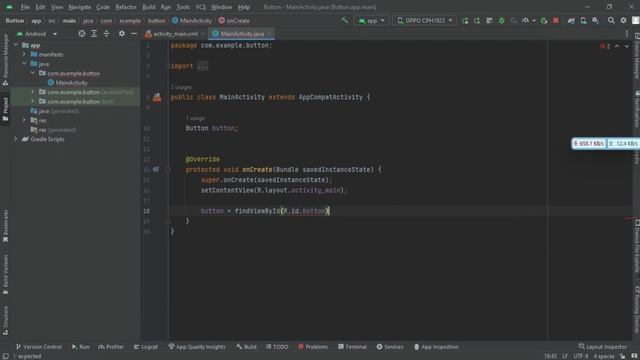Image resolution: width=640 pixels, height=360 pixels.
Task: Collapse the com.example.button package
Action: click(33, 73)
